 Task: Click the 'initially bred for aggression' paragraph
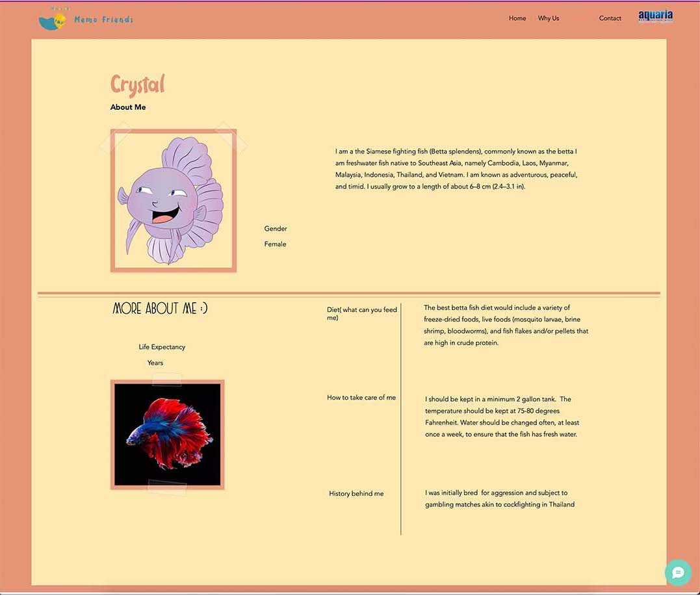[x=500, y=499]
